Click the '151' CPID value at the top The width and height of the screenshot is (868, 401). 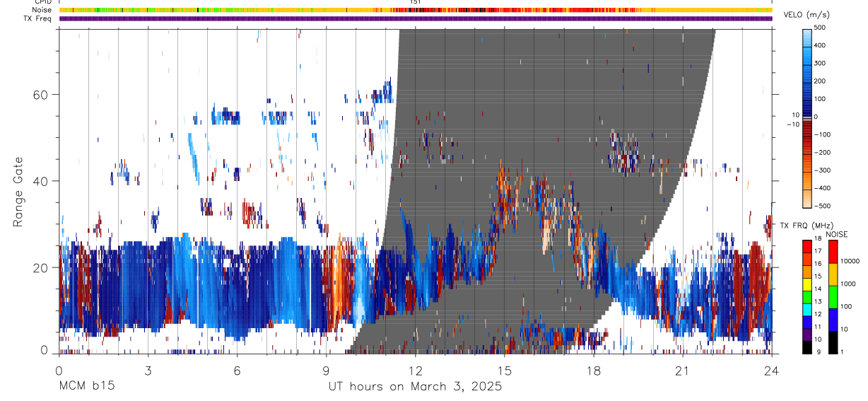[x=416, y=2]
